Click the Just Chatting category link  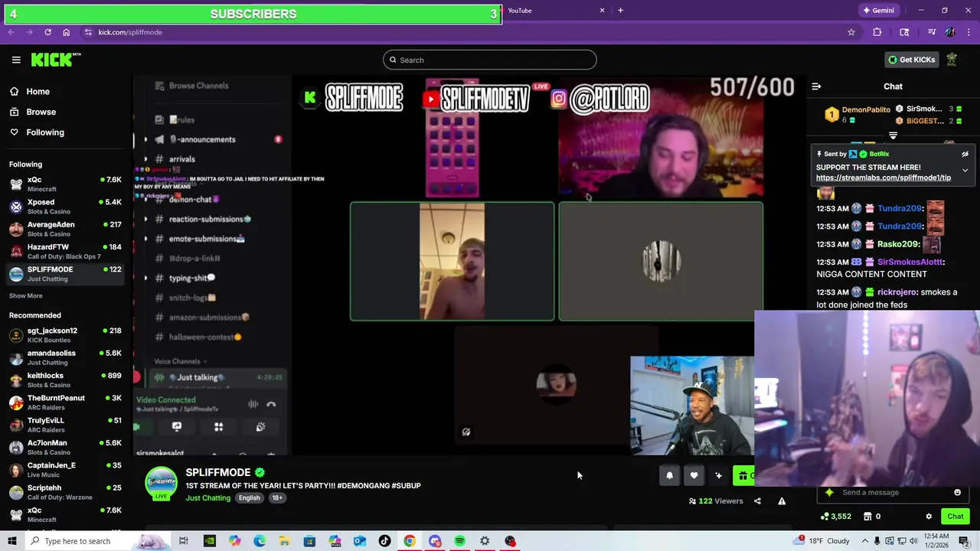[207, 498]
